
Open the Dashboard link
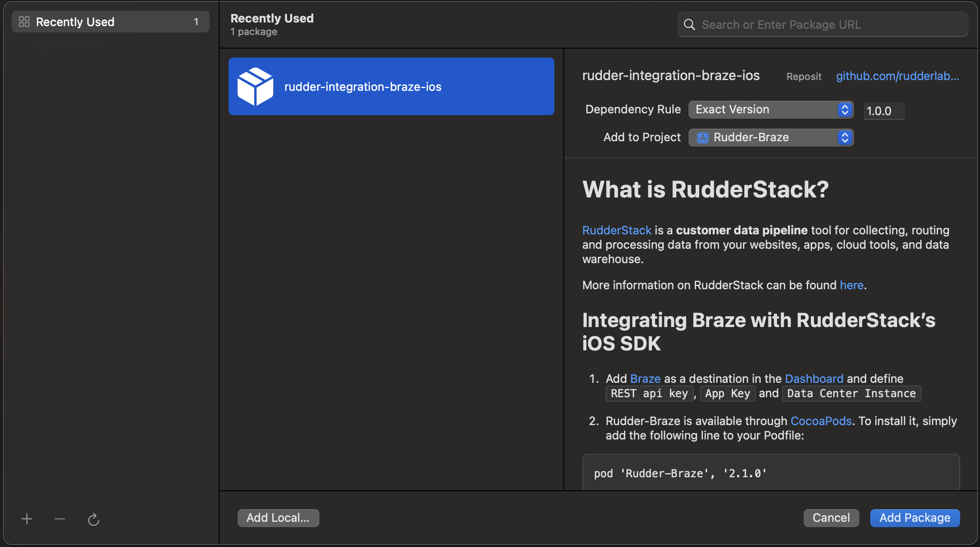pos(814,379)
